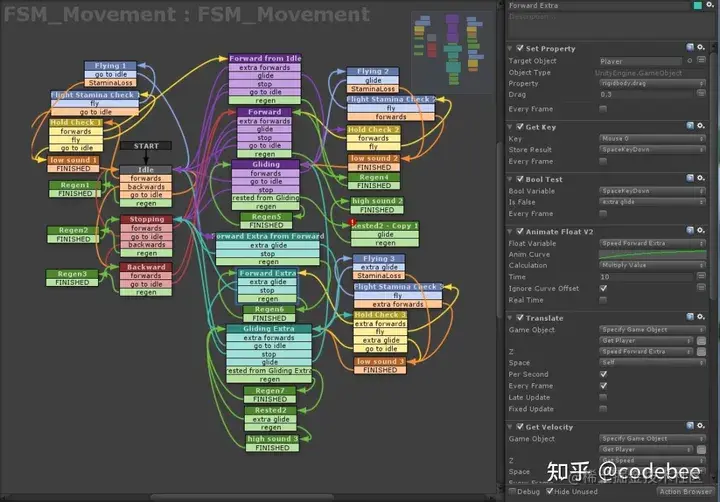The height and width of the screenshot is (502, 720).
Task: Open the Property dropdown showing rigidbody.drag
Action: pos(652,83)
